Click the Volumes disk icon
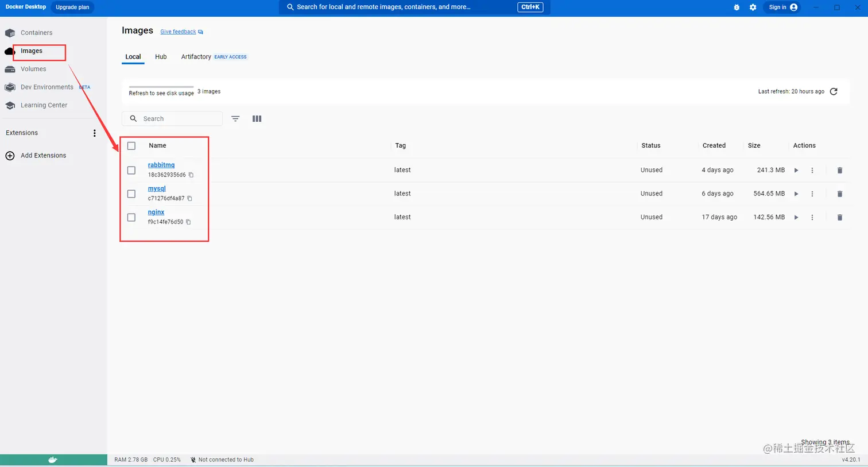This screenshot has height=467, width=868. 10,69
